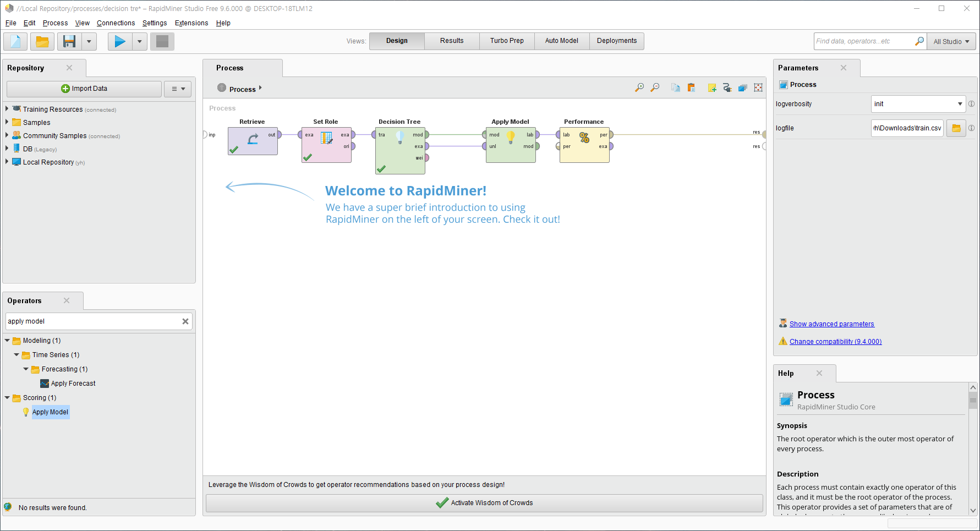The width and height of the screenshot is (980, 531).
Task: Click the Import Data button
Action: pyautogui.click(x=84, y=89)
